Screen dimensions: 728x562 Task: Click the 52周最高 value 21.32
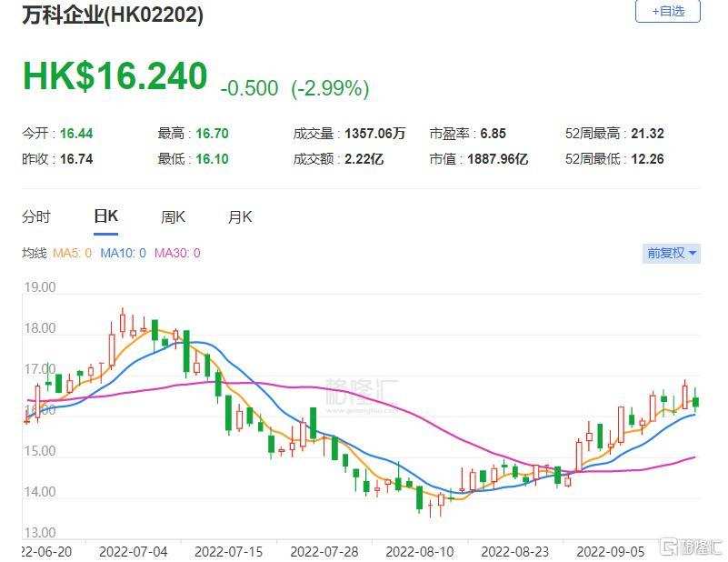click(x=648, y=134)
